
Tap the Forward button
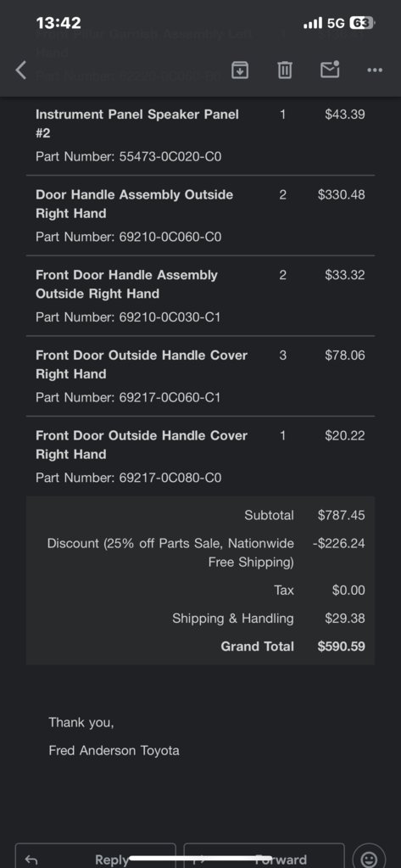click(264, 855)
